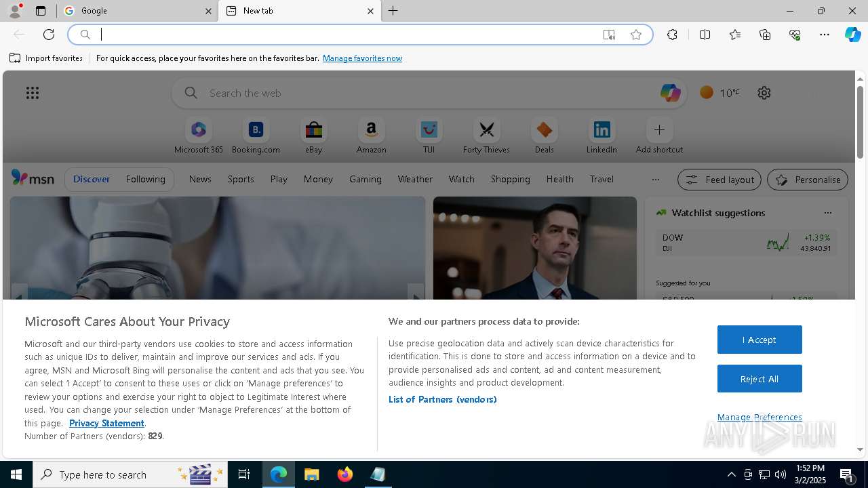Viewport: 868px width, 488px height.
Task: Expand more MSN categories ellipsis
Action: click(655, 179)
